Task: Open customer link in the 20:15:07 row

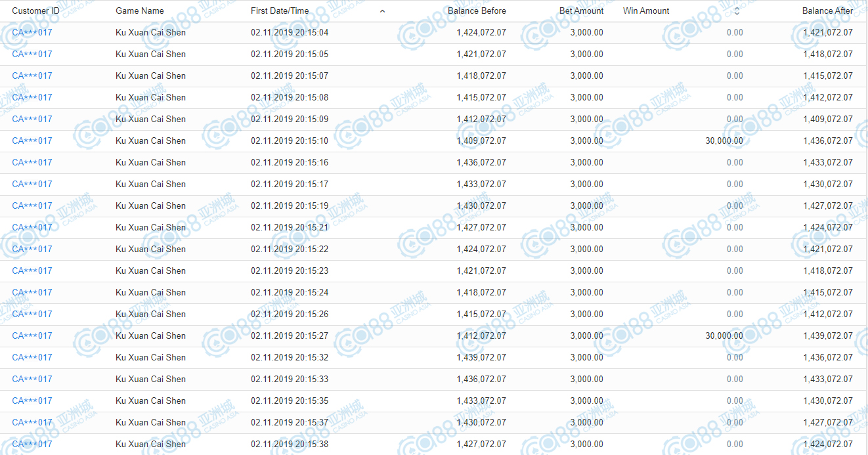Action: point(32,76)
